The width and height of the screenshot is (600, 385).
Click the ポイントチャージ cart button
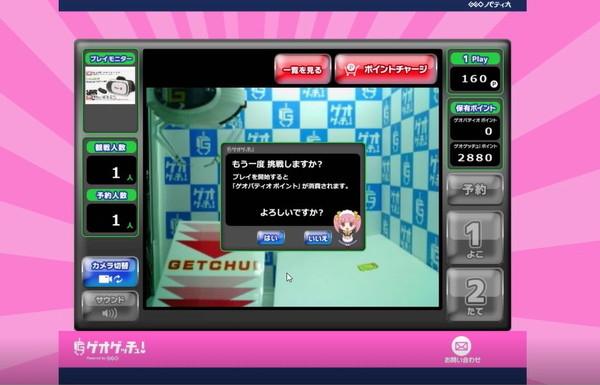click(x=386, y=69)
